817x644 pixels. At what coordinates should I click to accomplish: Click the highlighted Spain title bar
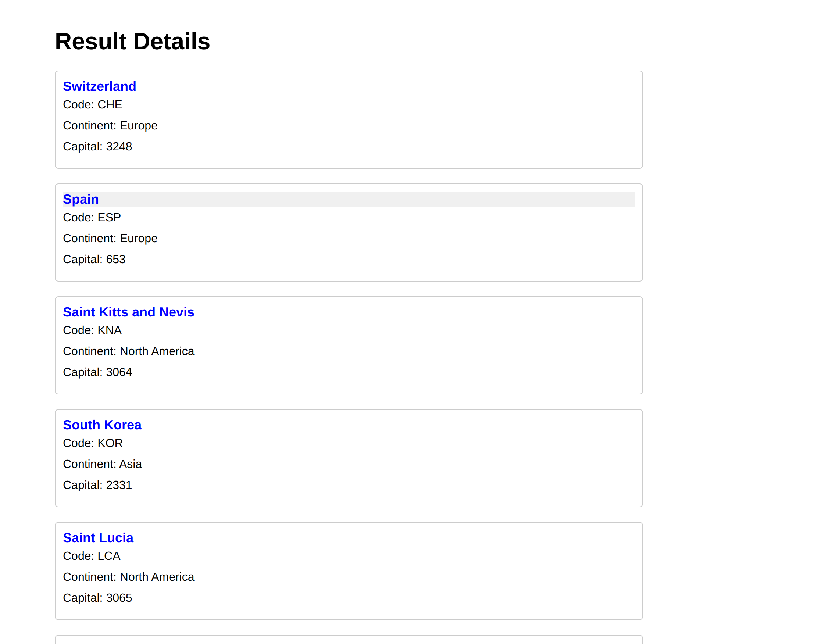tap(339, 199)
